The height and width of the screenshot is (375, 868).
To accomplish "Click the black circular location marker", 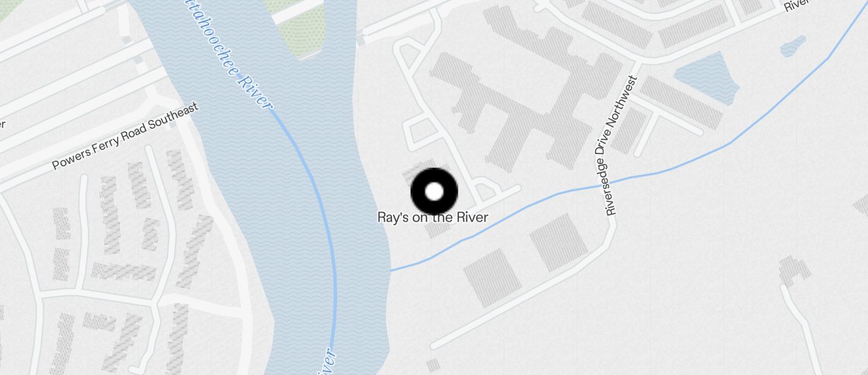I will point(434,192).
